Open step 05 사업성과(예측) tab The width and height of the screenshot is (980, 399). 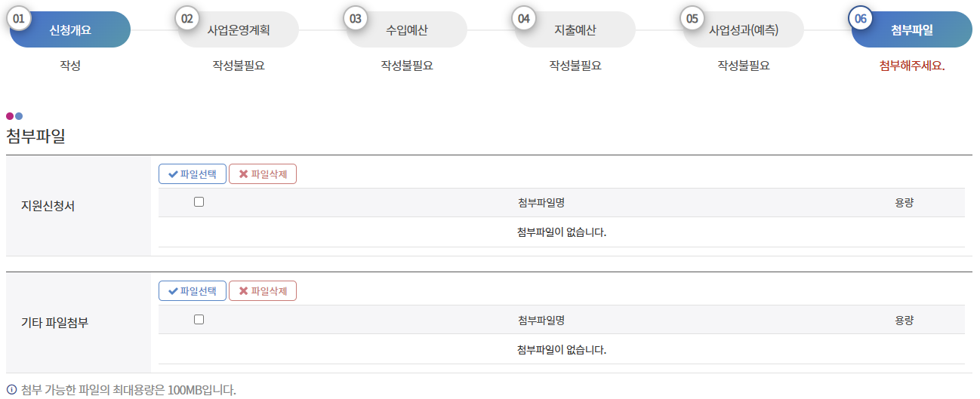click(x=744, y=30)
